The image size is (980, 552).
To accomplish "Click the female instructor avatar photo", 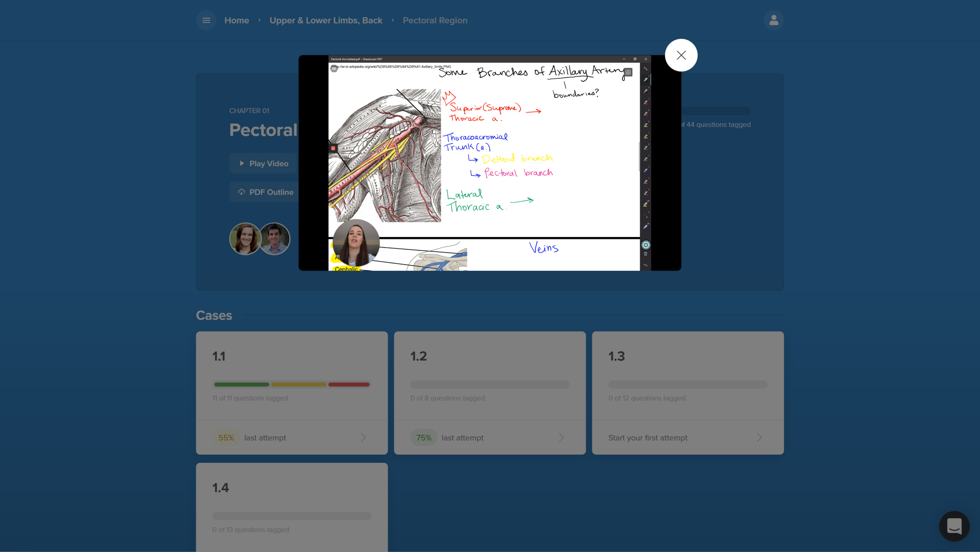I will pos(245,239).
